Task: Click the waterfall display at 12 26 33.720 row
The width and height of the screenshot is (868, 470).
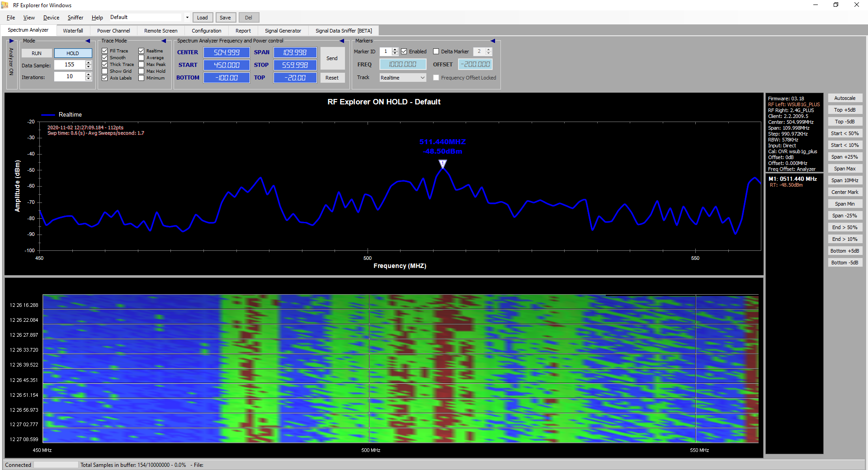Action: tap(400, 350)
